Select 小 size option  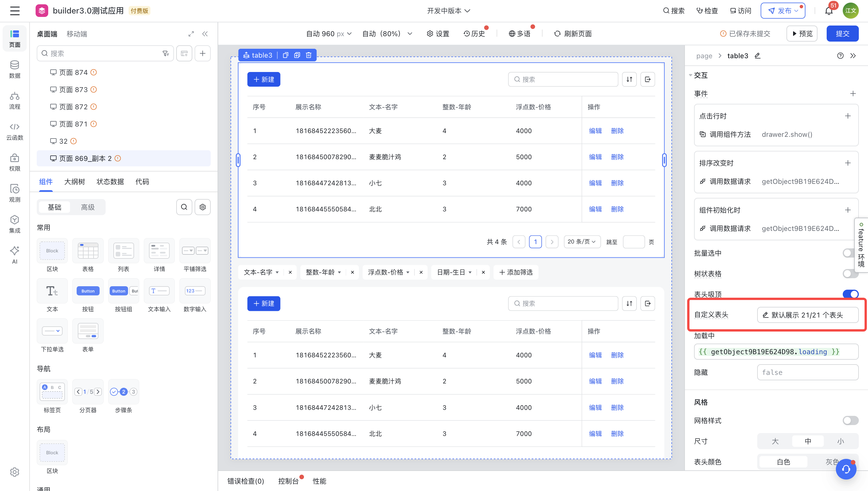(x=840, y=441)
